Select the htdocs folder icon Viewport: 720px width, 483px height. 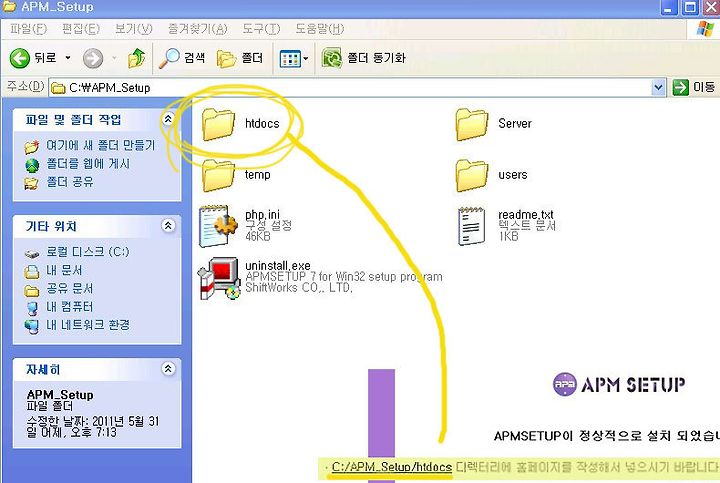(218, 124)
